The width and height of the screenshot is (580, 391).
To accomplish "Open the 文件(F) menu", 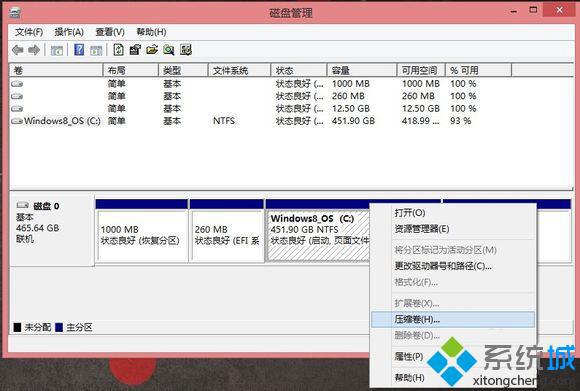I will point(29,32).
